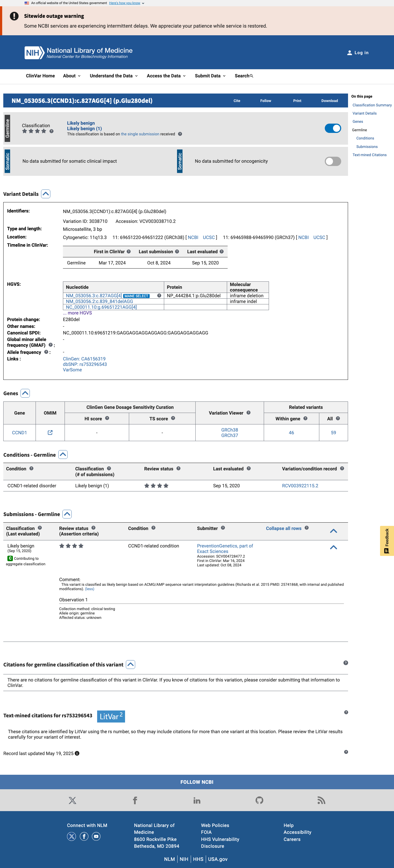Open the About menu
Screen dimensions: 394x868
tap(72, 76)
